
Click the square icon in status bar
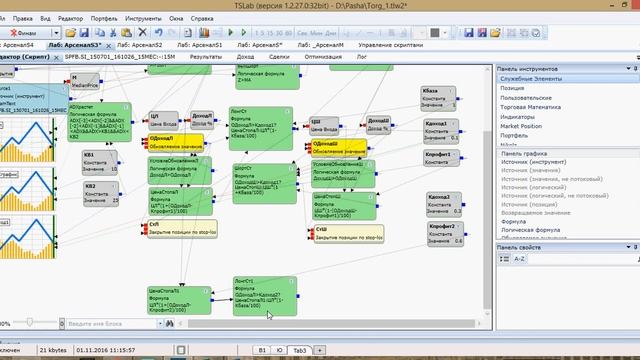[181, 350]
